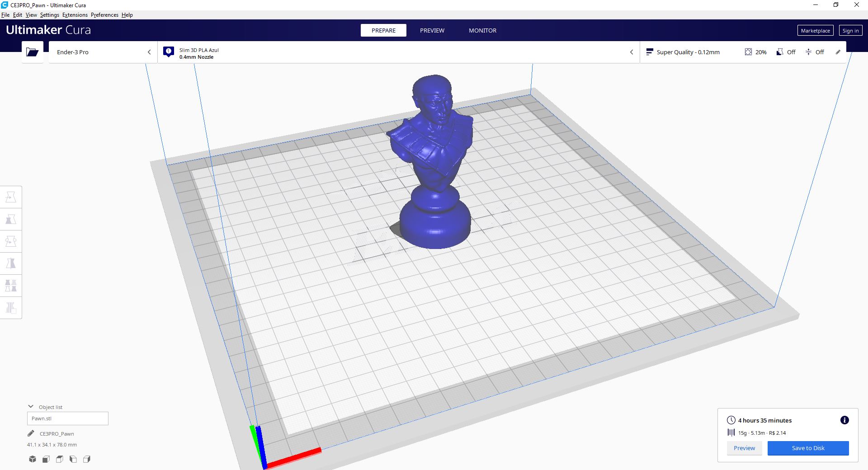Open the Extensions menu

pyautogui.click(x=75, y=14)
